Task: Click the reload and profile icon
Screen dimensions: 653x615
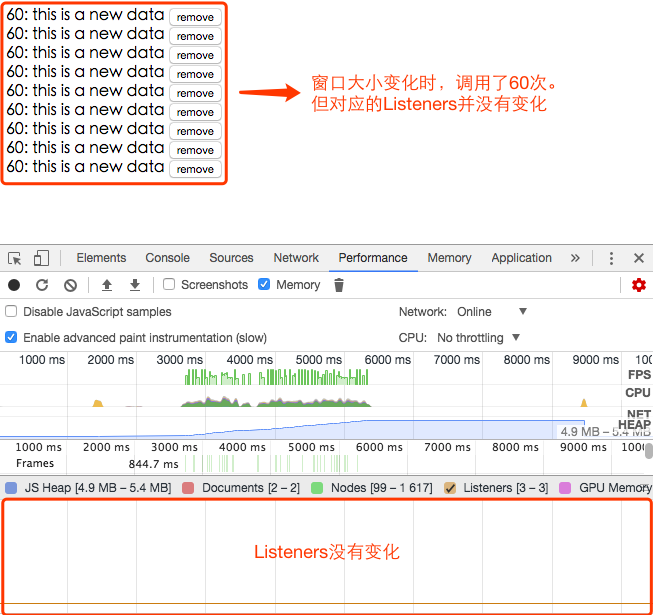Action: (42, 285)
